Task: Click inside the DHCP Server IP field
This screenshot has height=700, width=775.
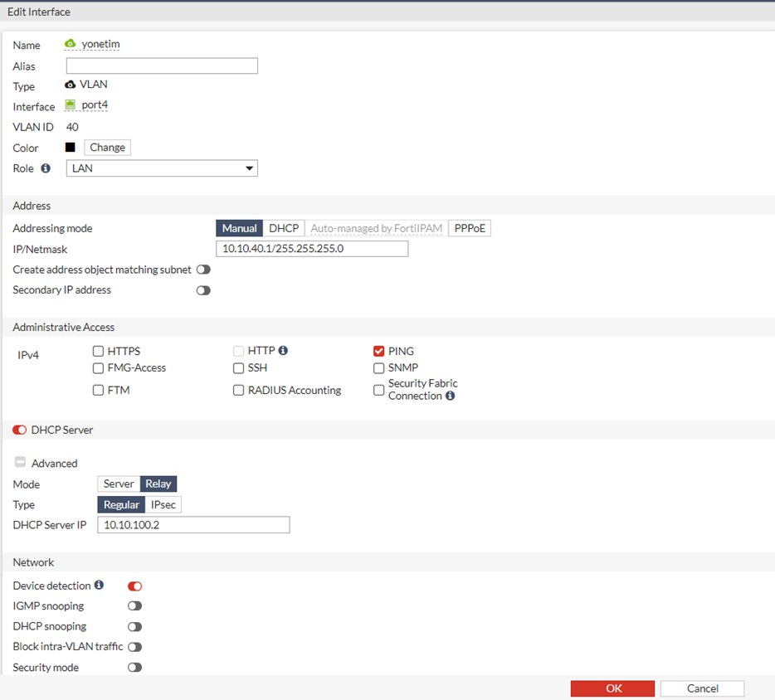Action: point(193,524)
